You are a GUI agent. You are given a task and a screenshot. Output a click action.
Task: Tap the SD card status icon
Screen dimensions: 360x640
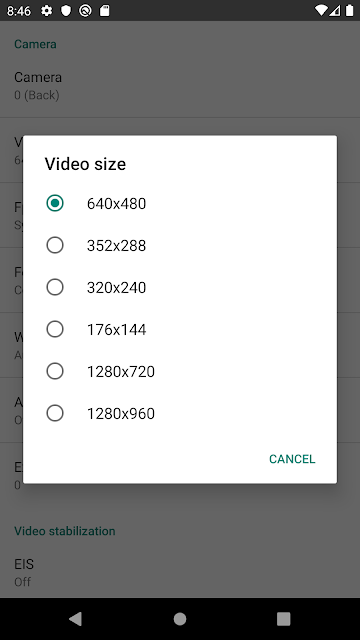(x=104, y=11)
